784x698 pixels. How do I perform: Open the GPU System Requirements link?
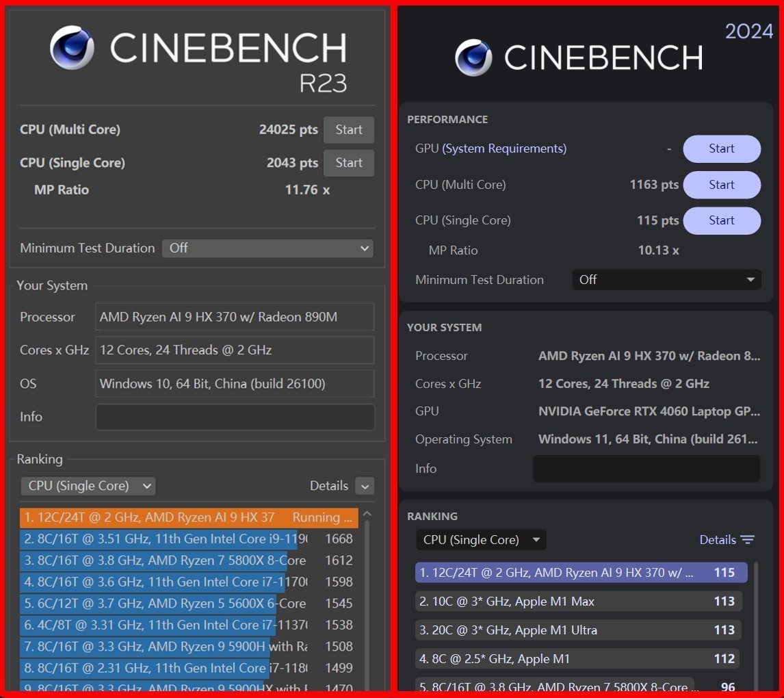click(x=504, y=149)
